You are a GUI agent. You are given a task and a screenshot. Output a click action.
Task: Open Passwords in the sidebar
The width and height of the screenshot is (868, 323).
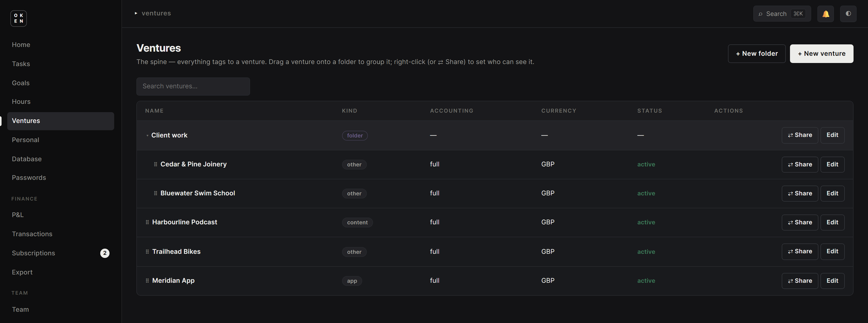(61, 178)
